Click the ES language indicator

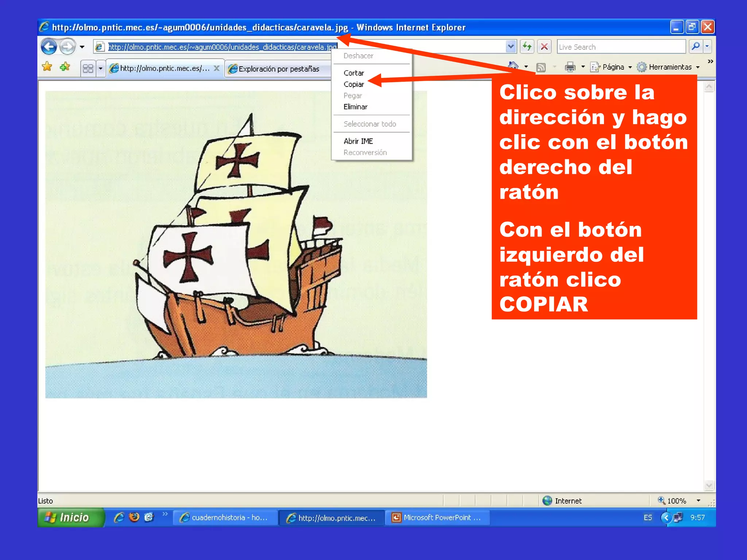(648, 518)
